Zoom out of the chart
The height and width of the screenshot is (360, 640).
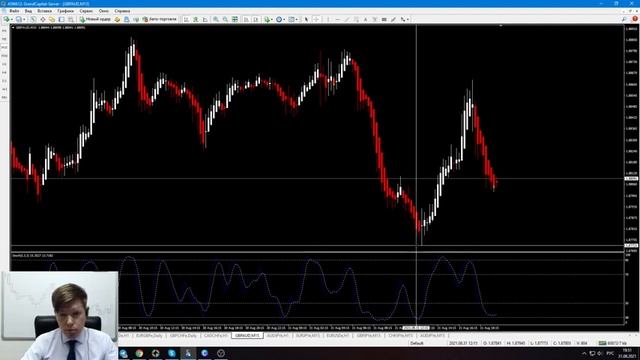[225, 19]
